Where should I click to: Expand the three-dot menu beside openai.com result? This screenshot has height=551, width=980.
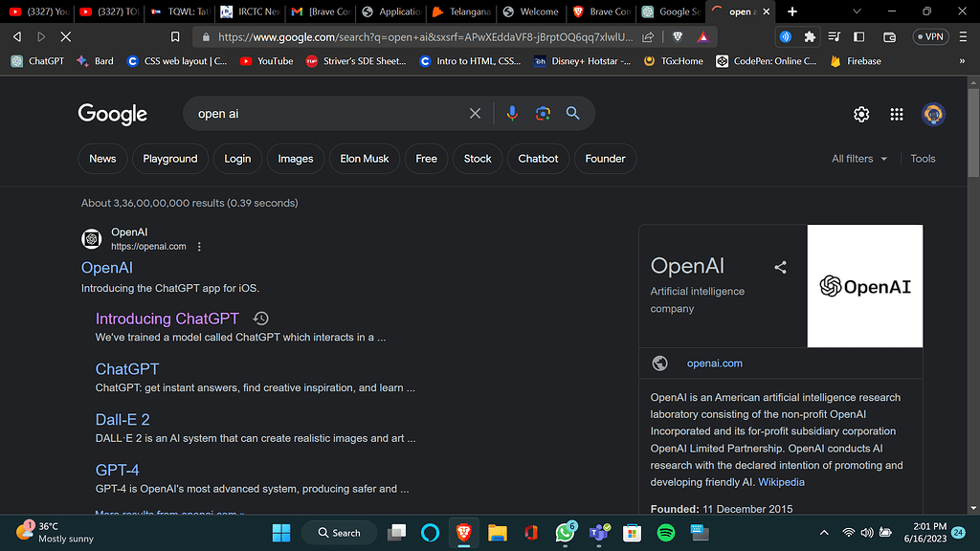pos(199,246)
